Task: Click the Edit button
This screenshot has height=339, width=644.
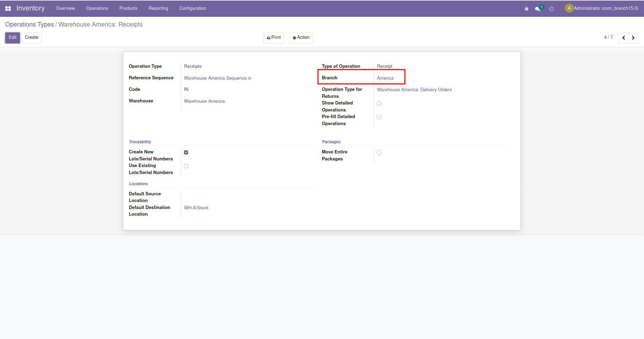Action: point(13,37)
